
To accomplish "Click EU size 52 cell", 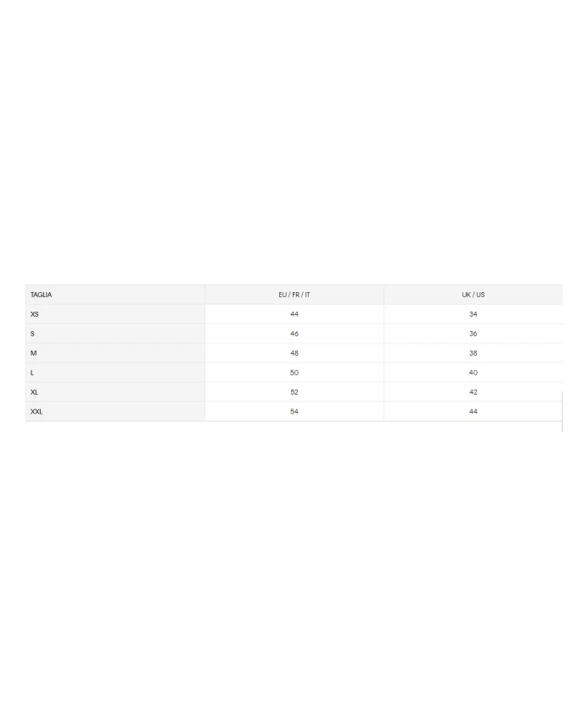I will tap(294, 392).
